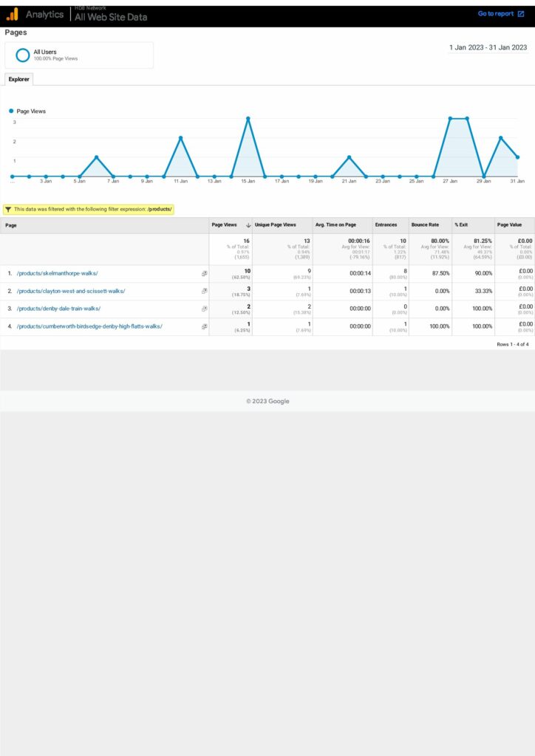Select the date range 1 Jan 2023 - 31 Jan 2023
Screen dimensions: 535x756
point(488,48)
